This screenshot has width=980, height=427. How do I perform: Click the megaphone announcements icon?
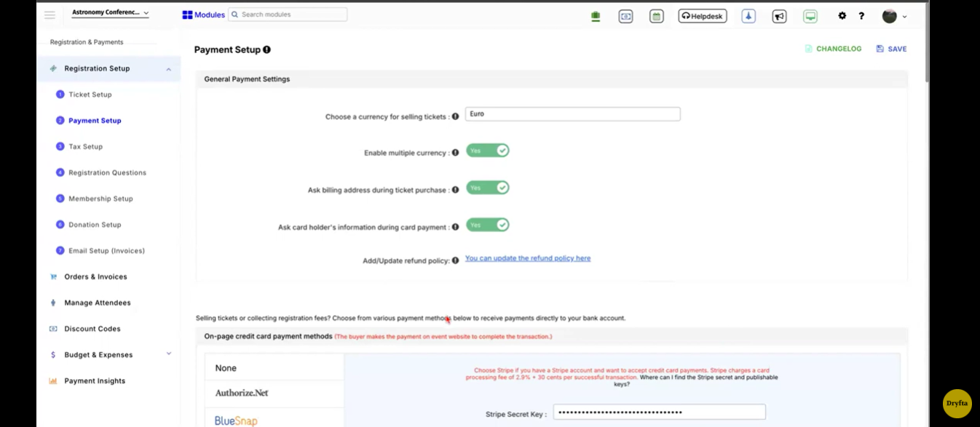(779, 15)
